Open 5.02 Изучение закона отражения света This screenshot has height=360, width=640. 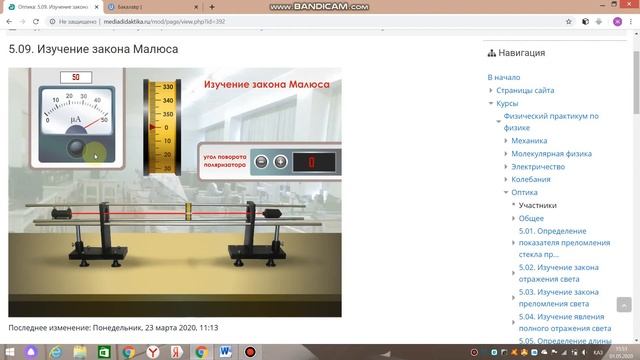(558, 273)
